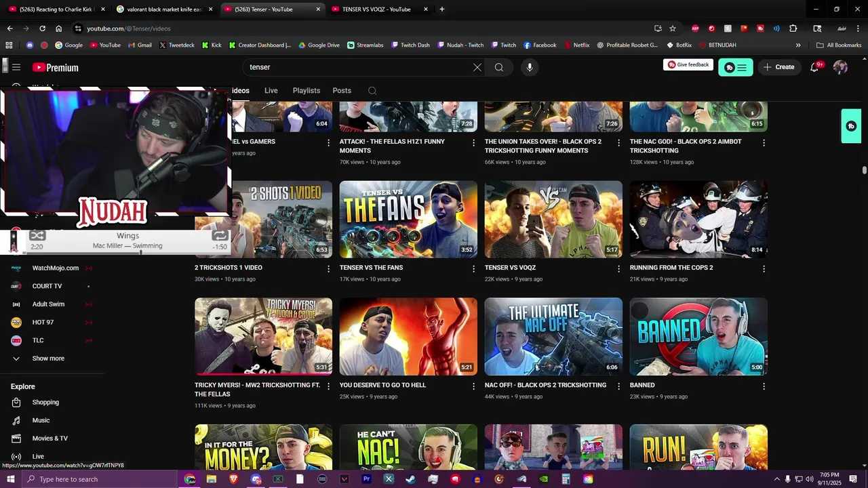
Task: Open NAC OFF video thumbnail
Action: pos(553,336)
